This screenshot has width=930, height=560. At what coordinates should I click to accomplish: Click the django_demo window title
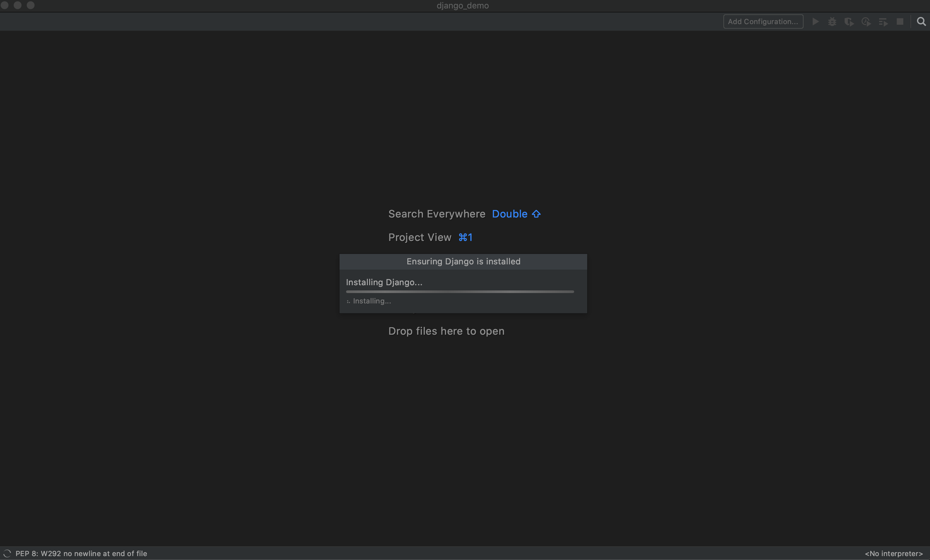tap(462, 5)
